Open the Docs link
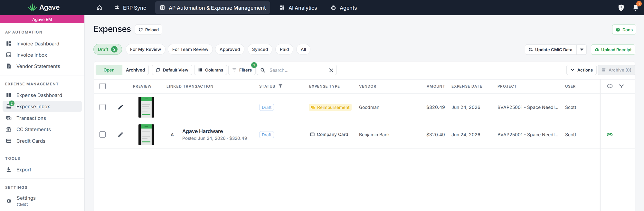This screenshot has height=211, width=644. click(x=624, y=30)
